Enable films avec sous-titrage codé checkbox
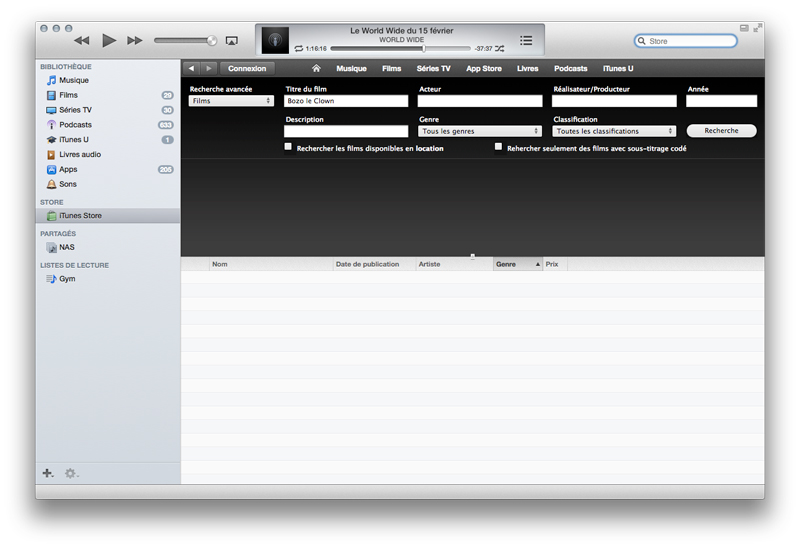This screenshot has height=548, width=800. 498,147
